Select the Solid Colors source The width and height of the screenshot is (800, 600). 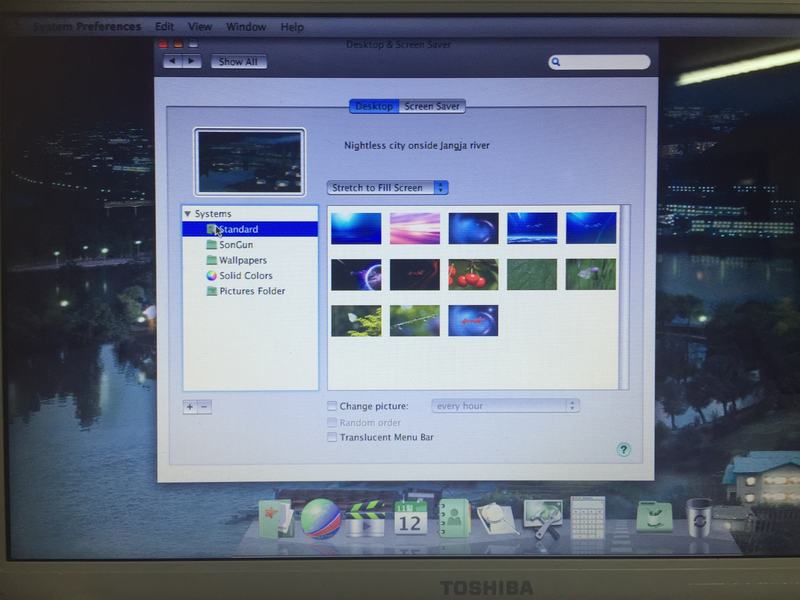245,276
